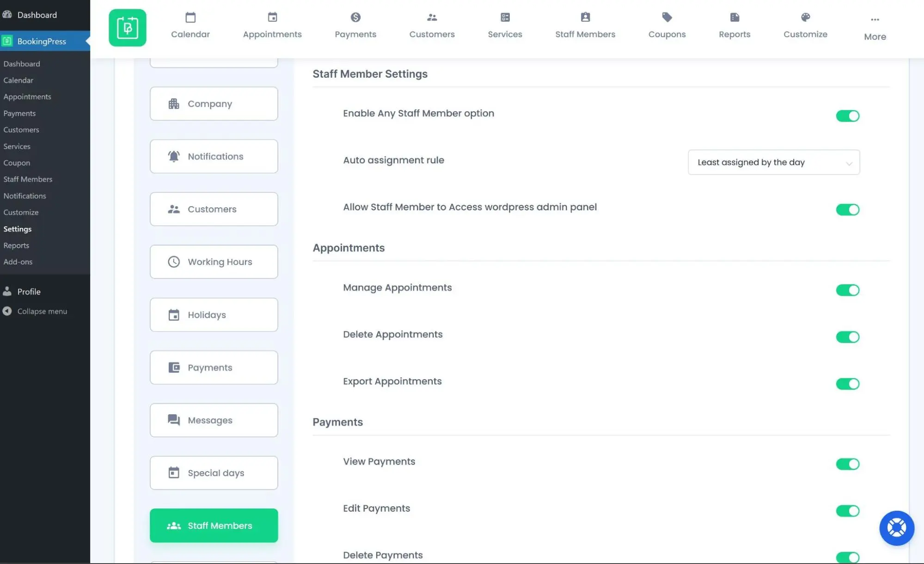Click the Staff Members settings sidebar button
Screen dimensions: 924x564
214,526
